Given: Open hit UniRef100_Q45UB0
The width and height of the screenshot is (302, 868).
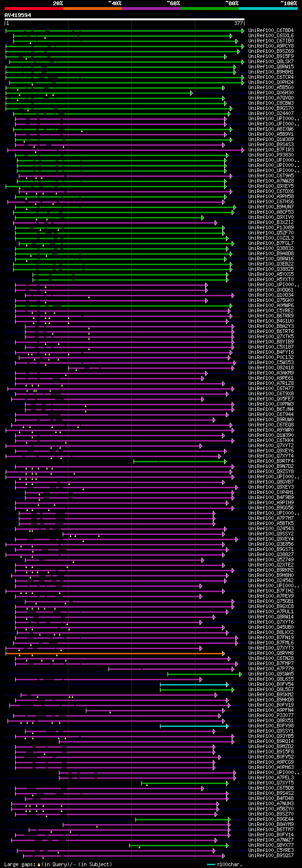Looking at the screenshot, I should tap(271, 627).
